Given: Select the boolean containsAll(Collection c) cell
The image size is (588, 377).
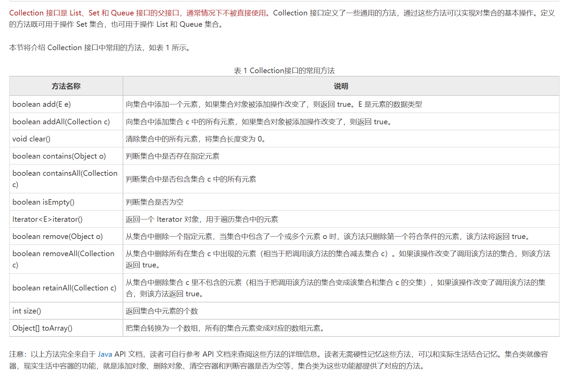Looking at the screenshot, I should pyautogui.click(x=66, y=179).
